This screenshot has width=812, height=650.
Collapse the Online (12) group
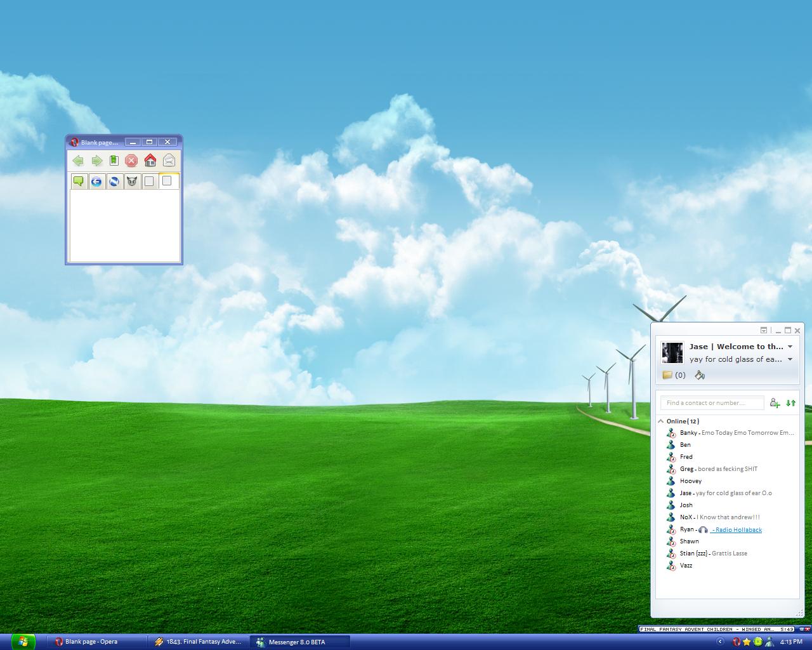661,421
